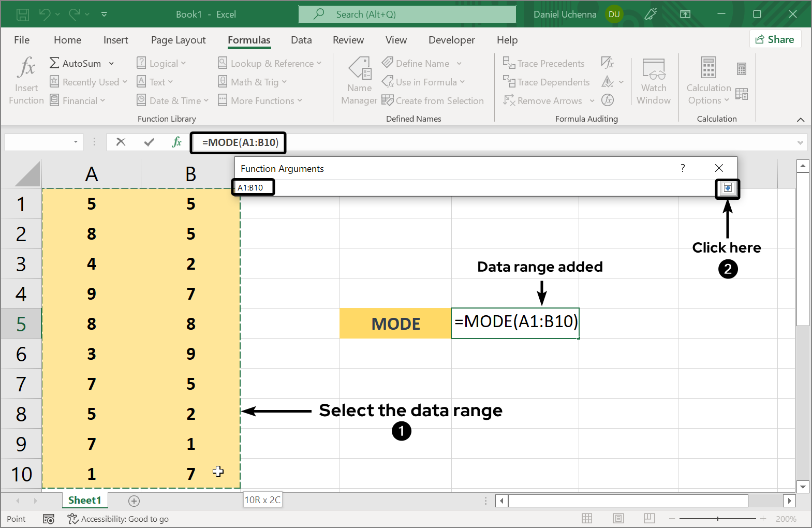Click the Insert Function fx icon
812x528 pixels.
[x=26, y=79]
